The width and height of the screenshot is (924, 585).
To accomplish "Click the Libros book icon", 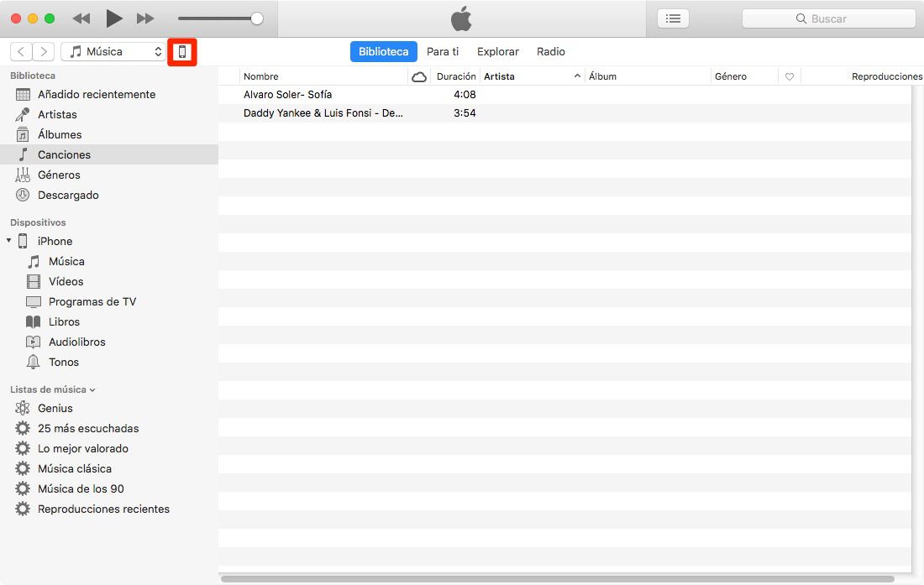I will point(34,322).
